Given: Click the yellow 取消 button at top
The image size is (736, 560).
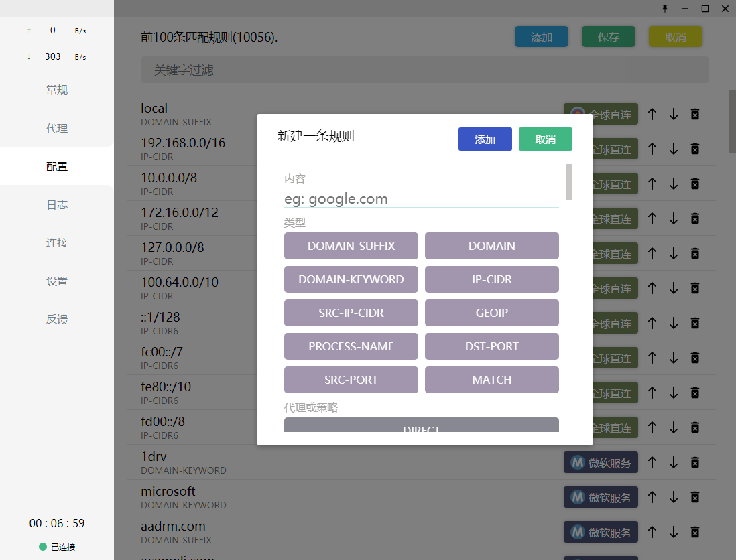Looking at the screenshot, I should 676,37.
